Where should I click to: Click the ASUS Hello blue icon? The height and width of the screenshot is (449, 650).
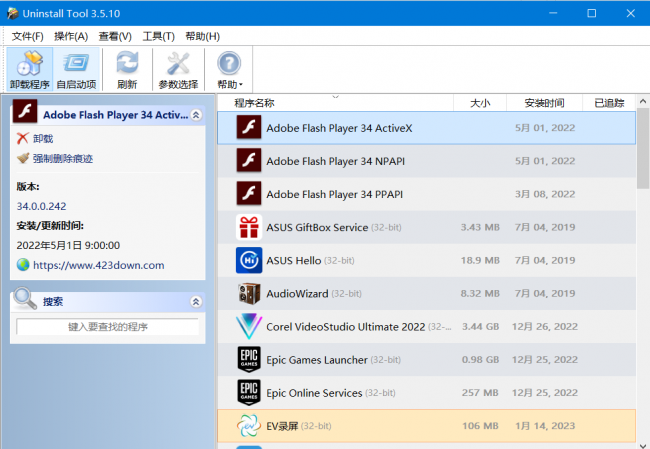[249, 260]
